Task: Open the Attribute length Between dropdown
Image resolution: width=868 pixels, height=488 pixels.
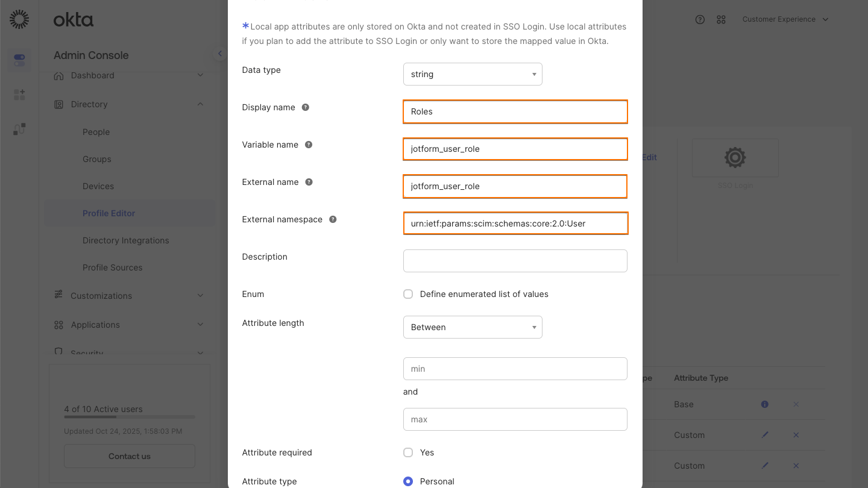Action: pyautogui.click(x=473, y=327)
